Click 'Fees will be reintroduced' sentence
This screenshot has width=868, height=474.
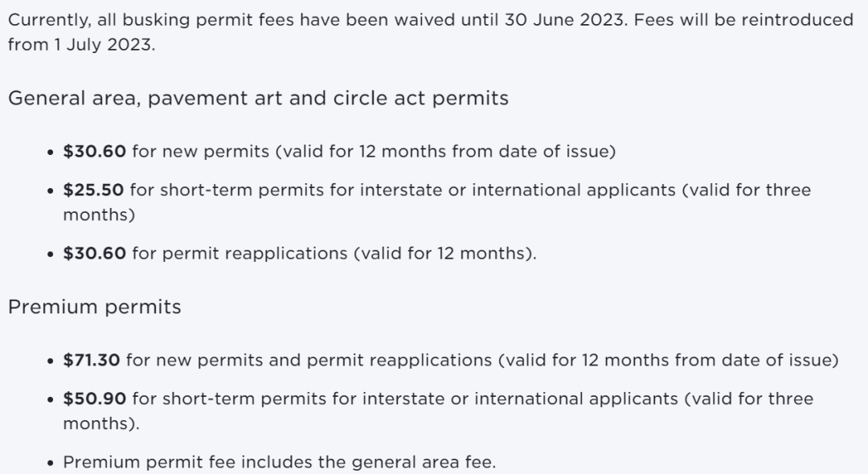coord(743,20)
